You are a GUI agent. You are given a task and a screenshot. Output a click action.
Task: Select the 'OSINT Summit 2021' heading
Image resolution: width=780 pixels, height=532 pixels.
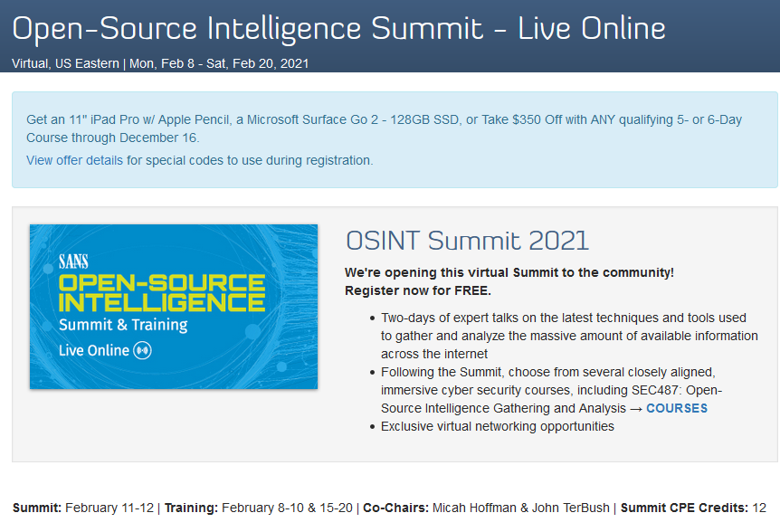pyautogui.click(x=467, y=242)
